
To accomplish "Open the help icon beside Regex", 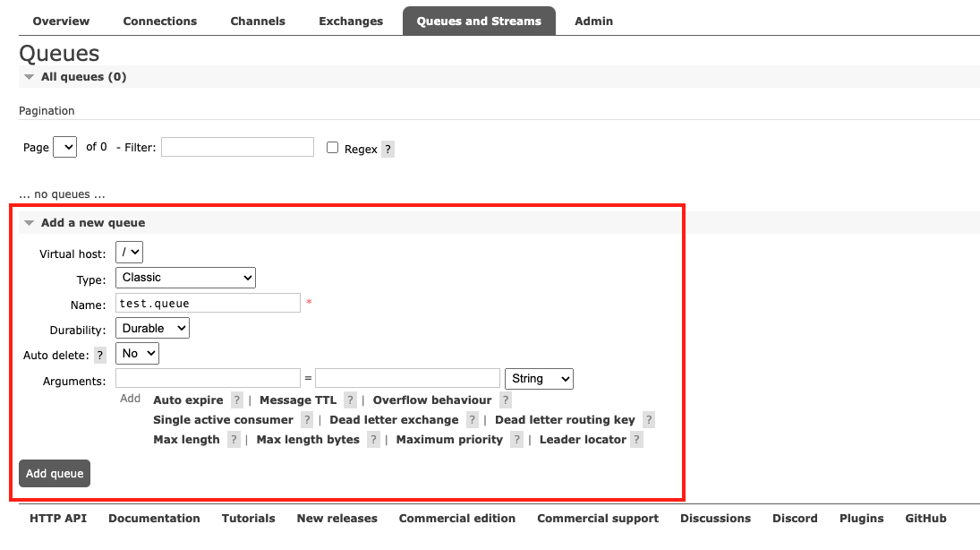I will [x=388, y=150].
